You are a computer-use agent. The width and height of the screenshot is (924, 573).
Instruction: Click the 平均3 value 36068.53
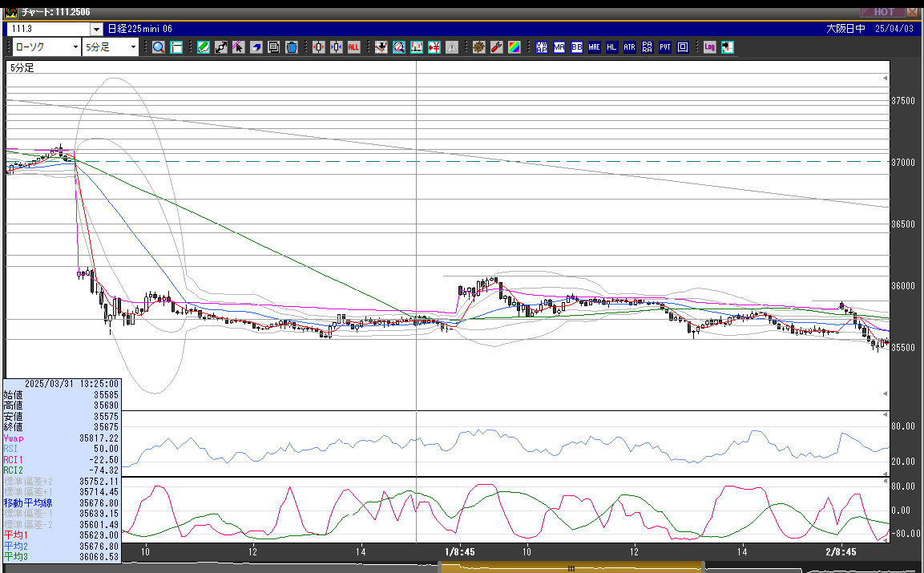coord(99,556)
